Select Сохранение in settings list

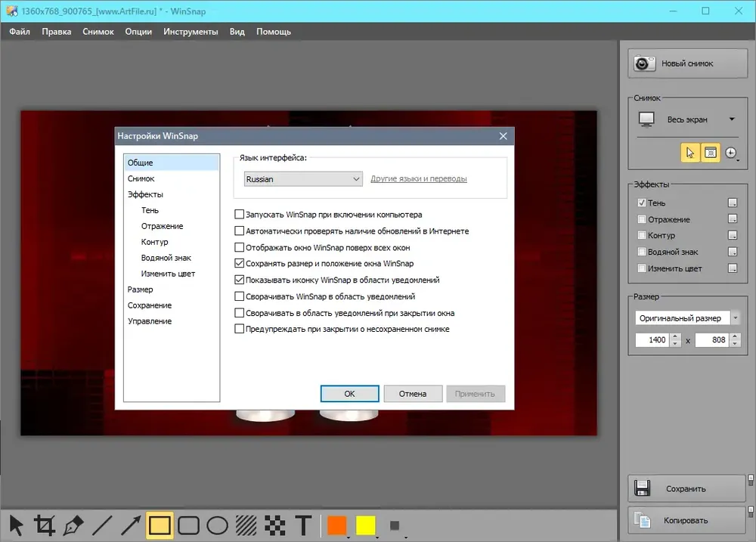click(x=150, y=305)
